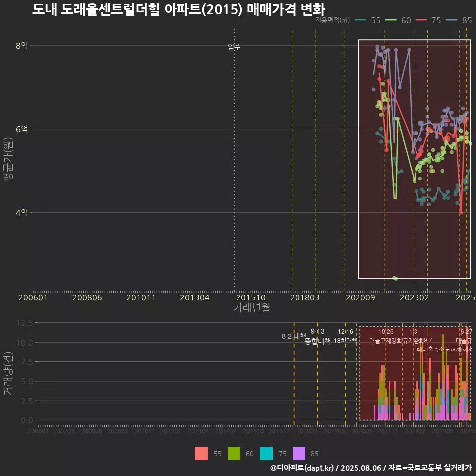Viewport: 476px width, 476px height.
Task: Click the salmon 55 square in the volume legend
Action: click(x=201, y=454)
